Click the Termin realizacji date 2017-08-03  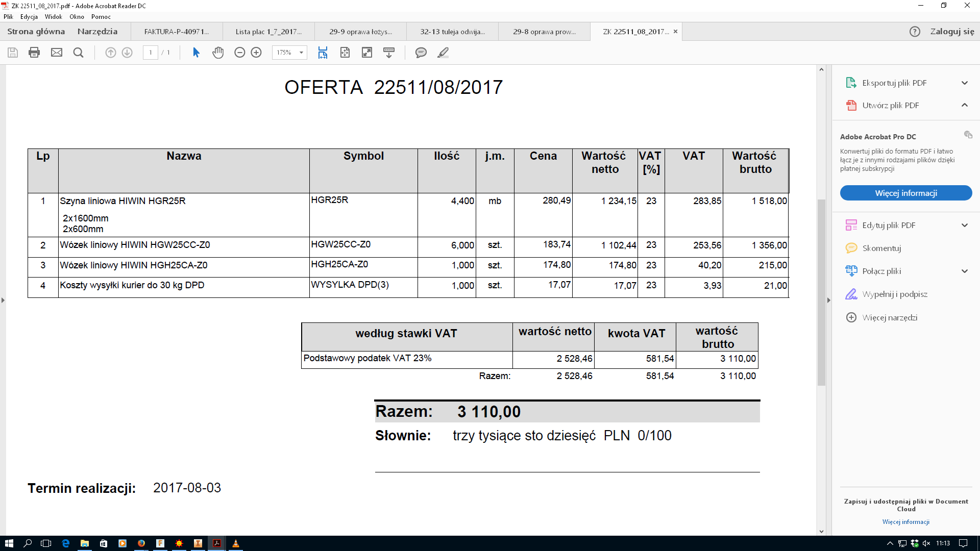(187, 488)
